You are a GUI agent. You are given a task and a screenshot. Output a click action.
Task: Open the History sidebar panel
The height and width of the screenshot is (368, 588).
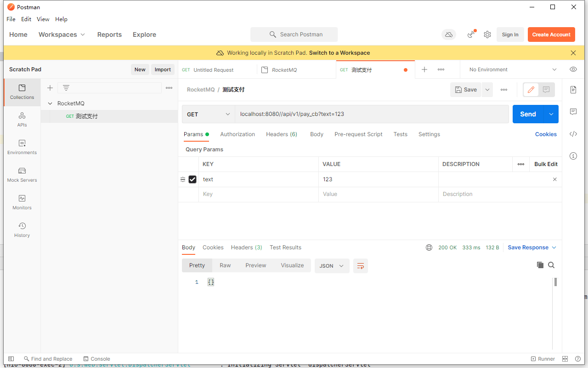coord(22,230)
